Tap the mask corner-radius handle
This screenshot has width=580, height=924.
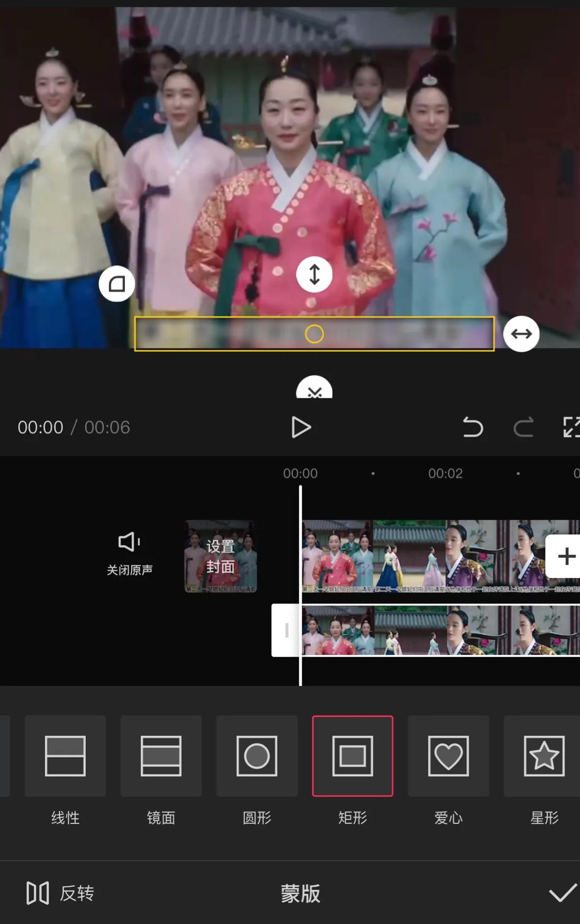pos(117,284)
